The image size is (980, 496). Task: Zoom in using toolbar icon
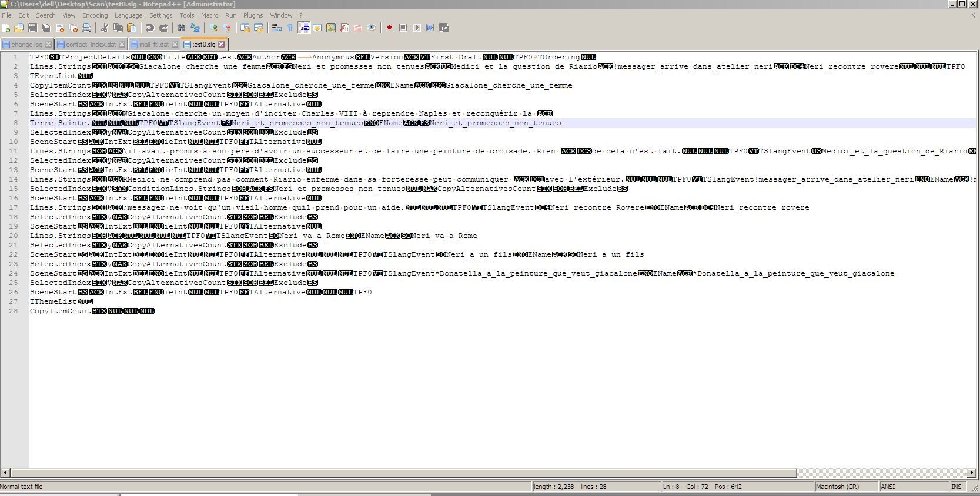(213, 28)
